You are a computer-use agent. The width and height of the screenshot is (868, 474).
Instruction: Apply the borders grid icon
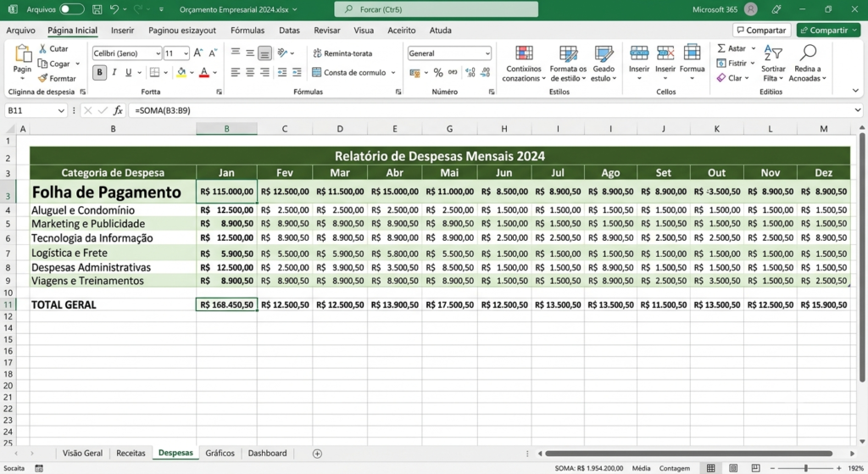(154, 72)
